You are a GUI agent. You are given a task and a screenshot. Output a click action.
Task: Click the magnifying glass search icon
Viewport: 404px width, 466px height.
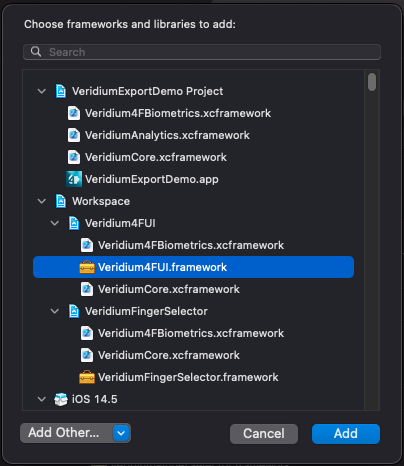click(x=36, y=52)
